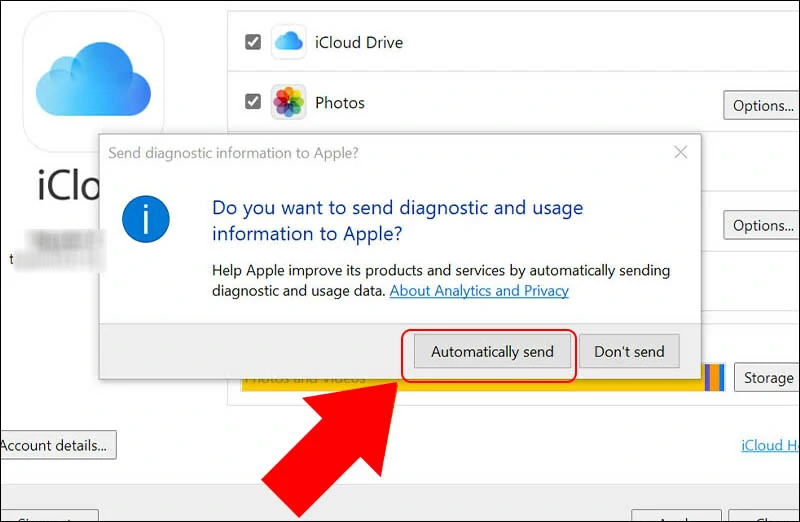
Task: Click the iCloud Drive label
Action: click(359, 42)
